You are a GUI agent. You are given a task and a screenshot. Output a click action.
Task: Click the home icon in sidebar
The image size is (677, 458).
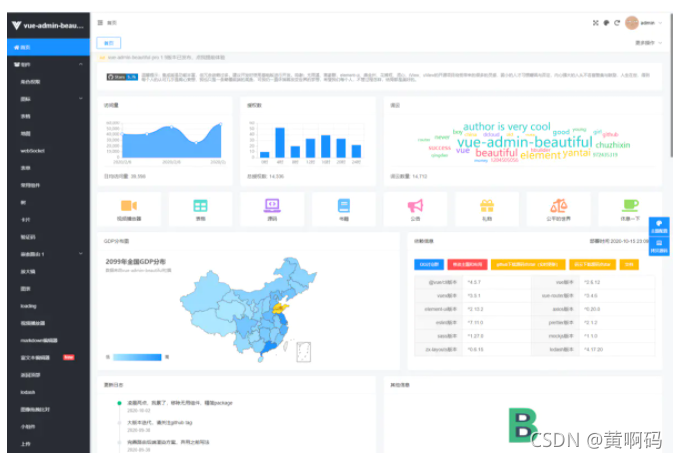16,47
